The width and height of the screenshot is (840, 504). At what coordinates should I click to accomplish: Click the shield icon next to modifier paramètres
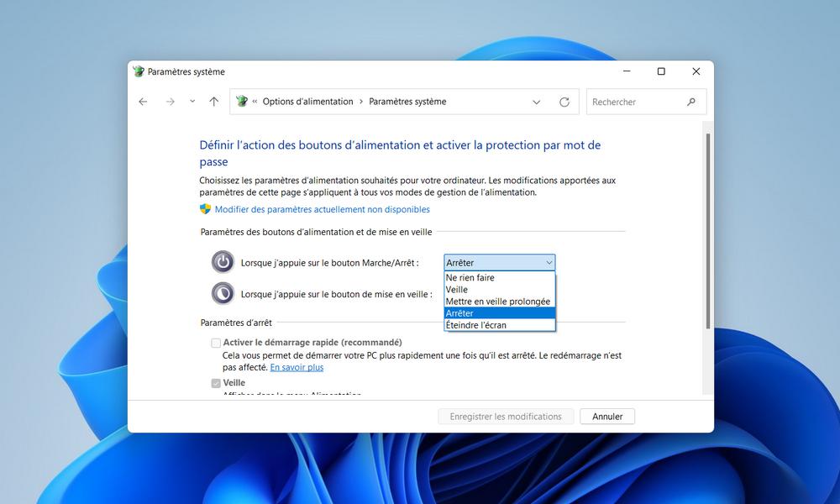pyautogui.click(x=205, y=209)
